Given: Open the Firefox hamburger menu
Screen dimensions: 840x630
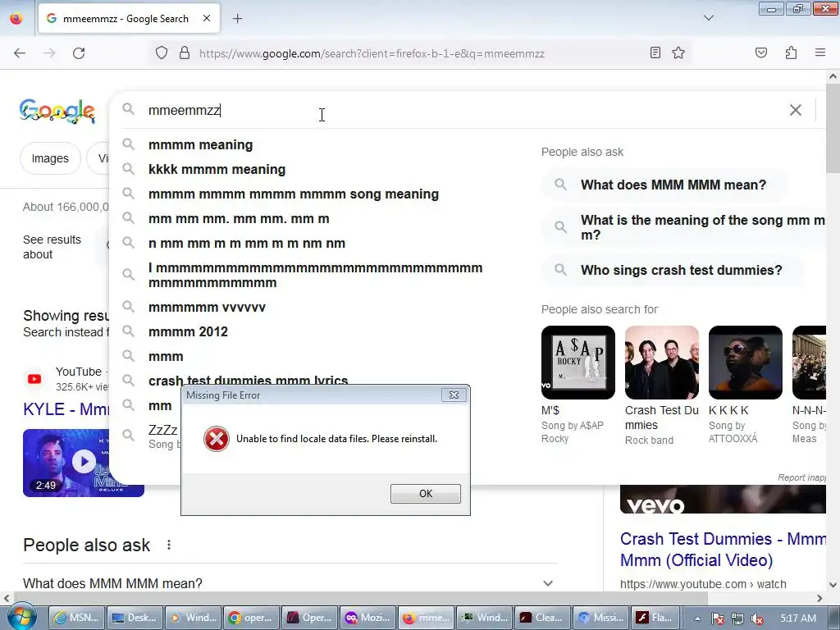Looking at the screenshot, I should point(820,52).
